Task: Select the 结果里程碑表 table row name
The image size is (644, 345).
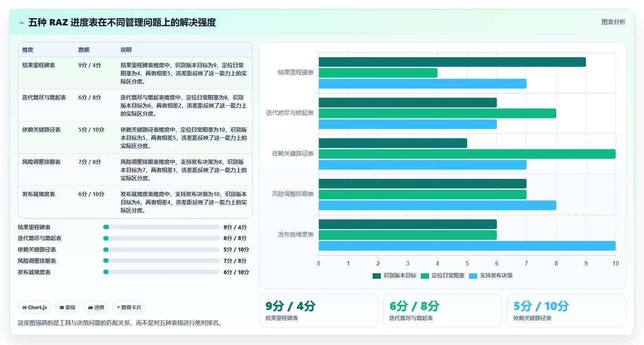Action: 39,65
